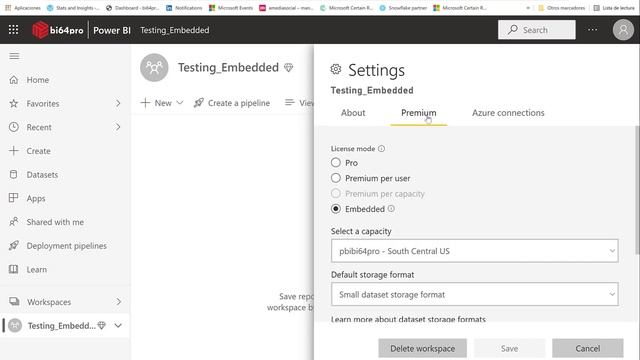The image size is (640, 360).
Task: Click the search magnifier icon
Action: pos(513,30)
